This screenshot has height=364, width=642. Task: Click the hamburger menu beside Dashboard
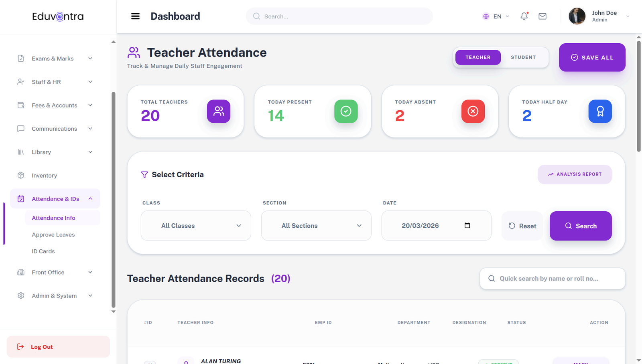(x=135, y=16)
